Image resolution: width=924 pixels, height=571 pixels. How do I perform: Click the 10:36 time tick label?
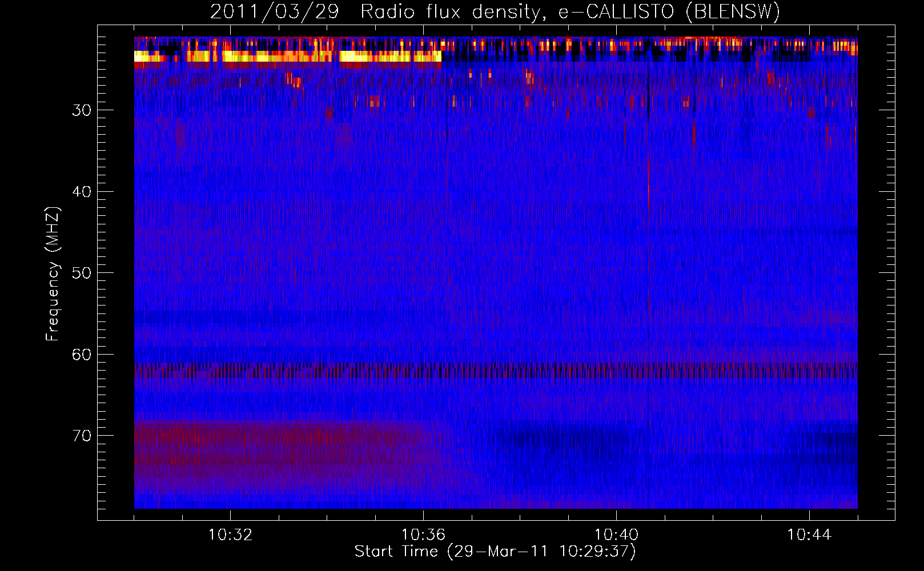tap(423, 535)
